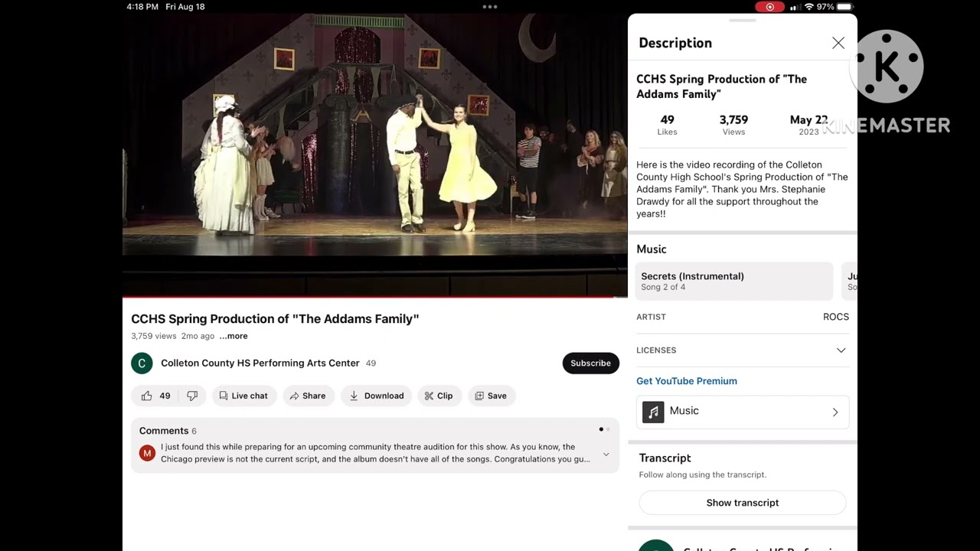The width and height of the screenshot is (980, 551).
Task: Open Colleton County HS Performing Arts Center channel
Action: pos(260,363)
